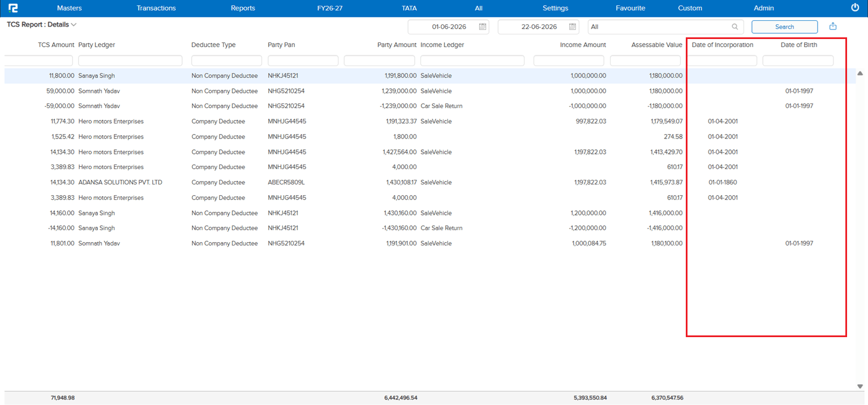Click the 11,801.00 TCS amount cell
The image size is (868, 405).
[x=62, y=243]
